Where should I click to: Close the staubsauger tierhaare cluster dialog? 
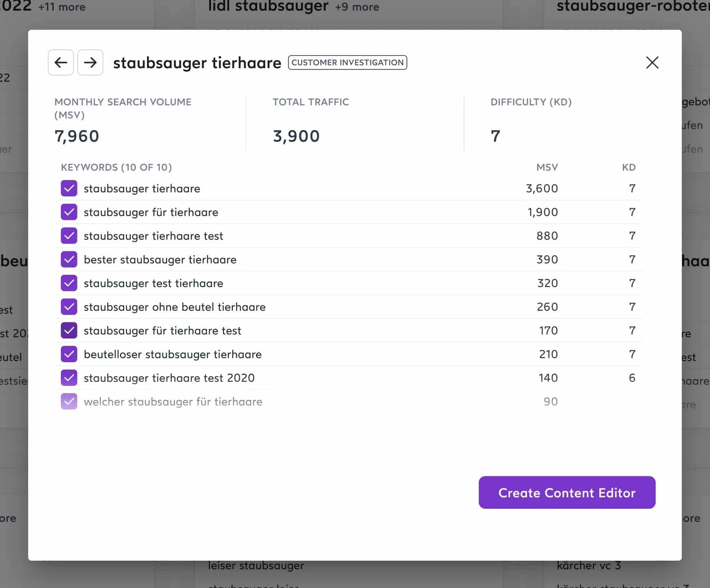(652, 63)
